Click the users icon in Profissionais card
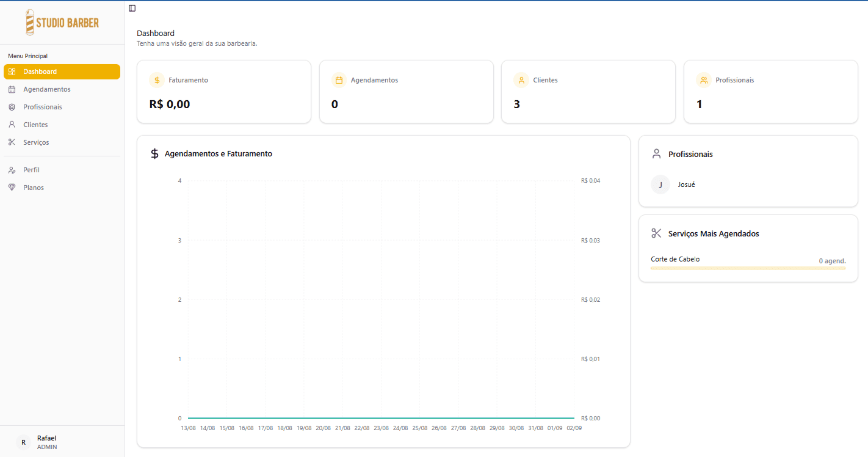Image resolution: width=868 pixels, height=457 pixels. [704, 80]
